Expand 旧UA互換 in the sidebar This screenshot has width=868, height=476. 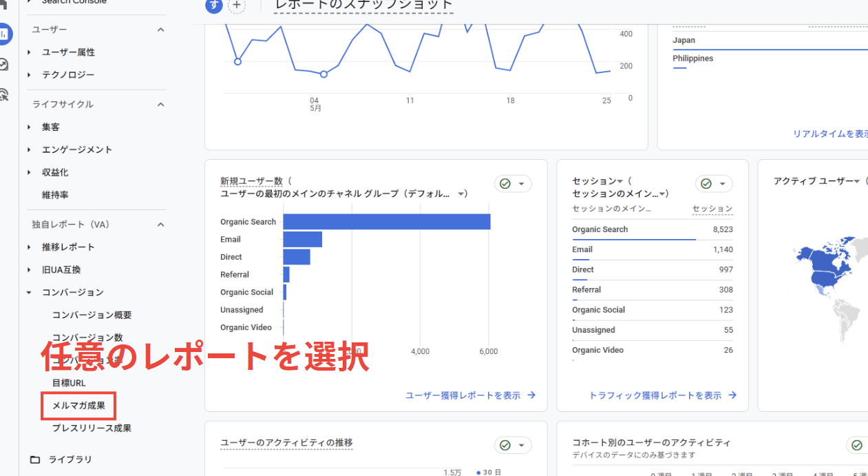pos(29,270)
